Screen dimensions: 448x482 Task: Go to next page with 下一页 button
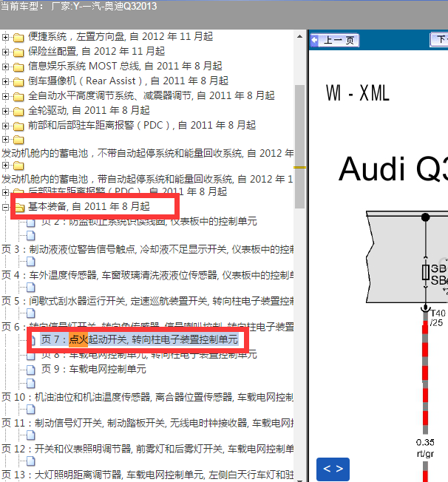point(439,40)
